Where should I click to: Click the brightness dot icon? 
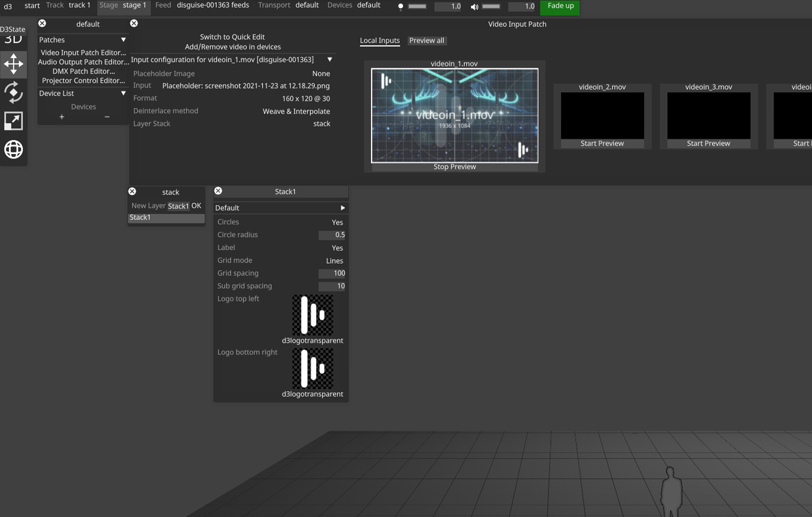tap(401, 6)
